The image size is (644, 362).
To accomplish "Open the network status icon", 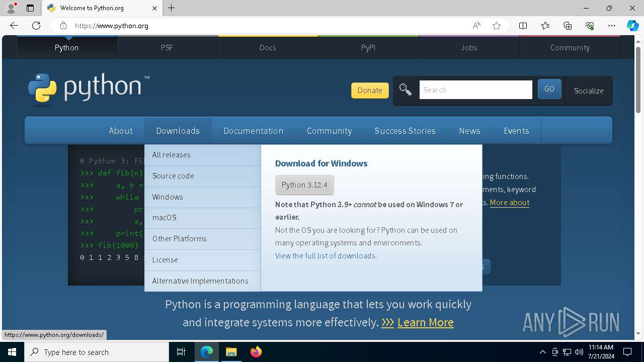I will [x=567, y=352].
